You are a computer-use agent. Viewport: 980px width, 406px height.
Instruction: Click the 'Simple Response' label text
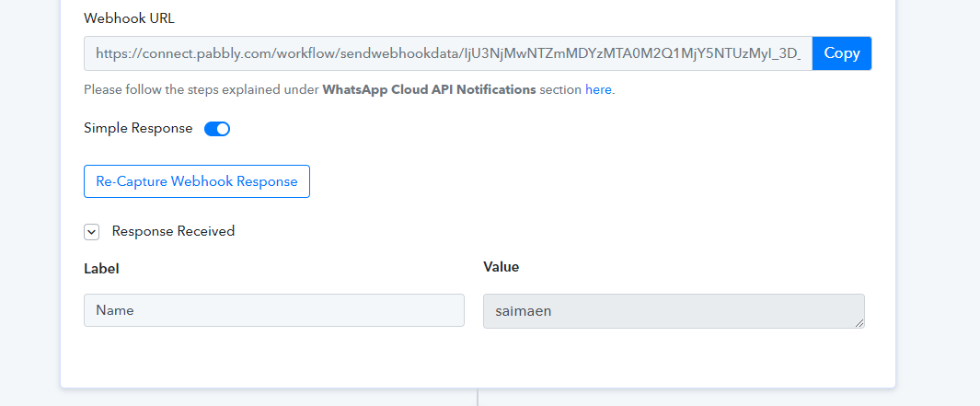[x=138, y=128]
